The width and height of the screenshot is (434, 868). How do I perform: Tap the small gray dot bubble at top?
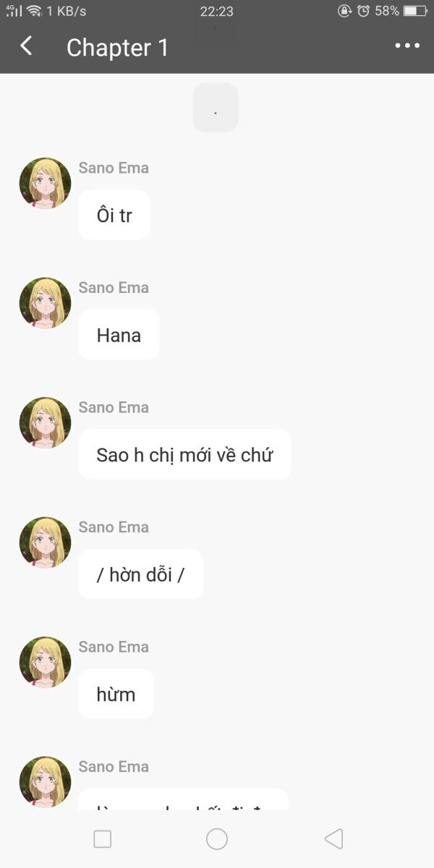coord(216,108)
